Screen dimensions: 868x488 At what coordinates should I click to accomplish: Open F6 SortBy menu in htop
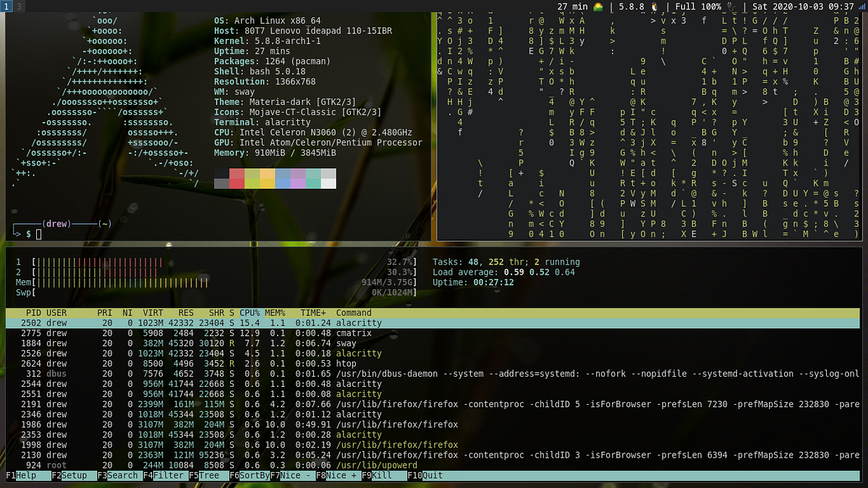click(x=249, y=476)
